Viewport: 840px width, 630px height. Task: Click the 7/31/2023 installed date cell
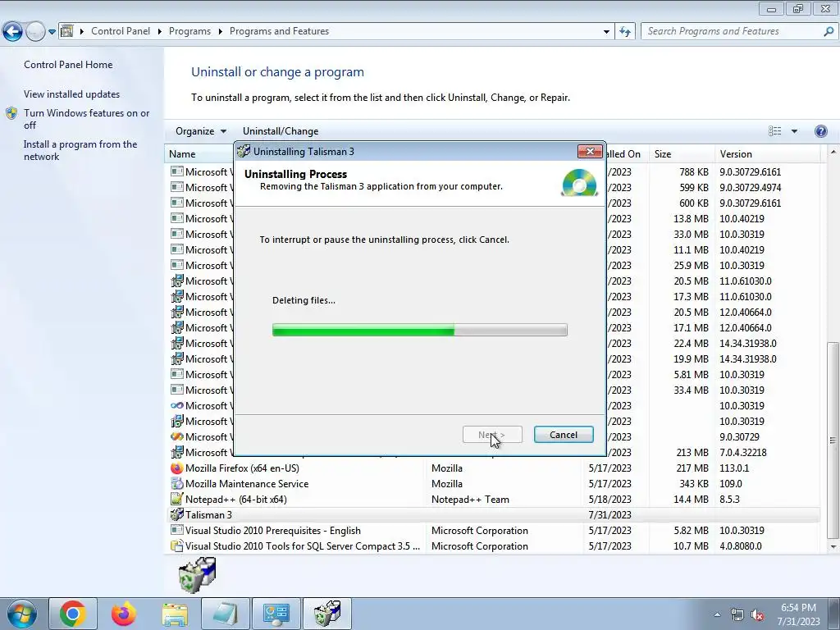[609, 515]
